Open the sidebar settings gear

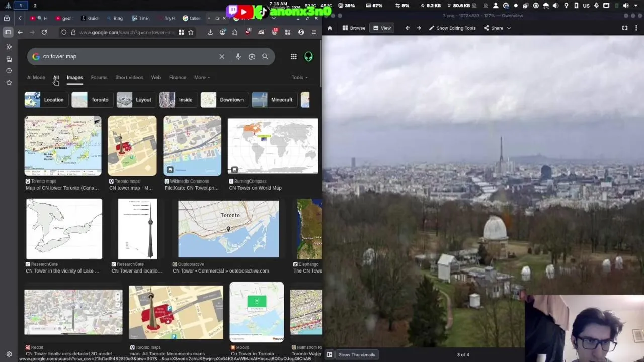(9, 354)
